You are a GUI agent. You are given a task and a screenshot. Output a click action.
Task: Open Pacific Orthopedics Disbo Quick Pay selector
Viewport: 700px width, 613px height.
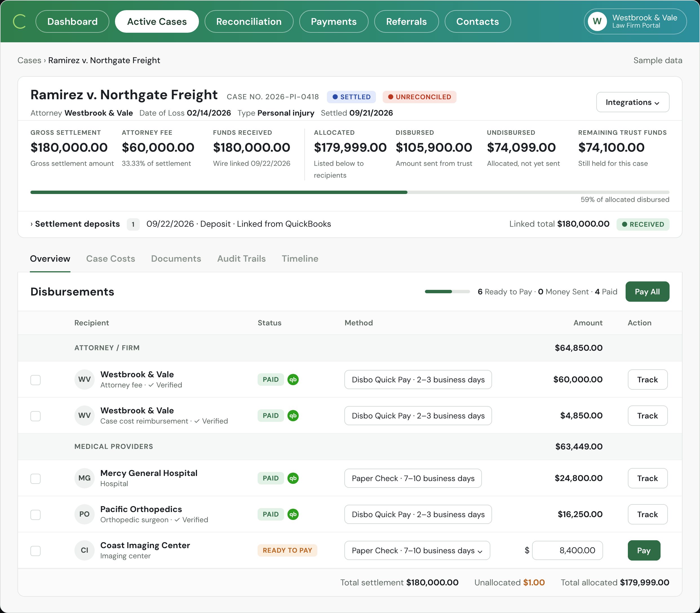(418, 514)
